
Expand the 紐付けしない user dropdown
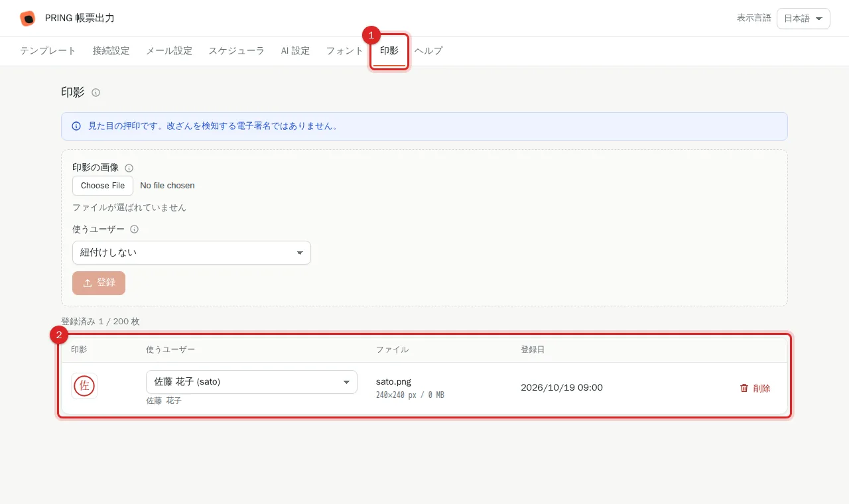(191, 253)
